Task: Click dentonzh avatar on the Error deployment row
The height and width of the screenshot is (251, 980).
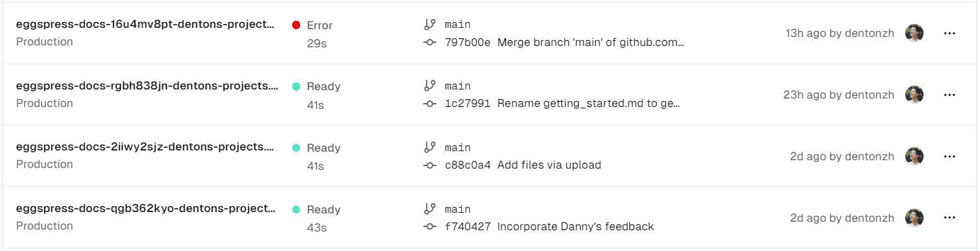Action: coord(914,33)
